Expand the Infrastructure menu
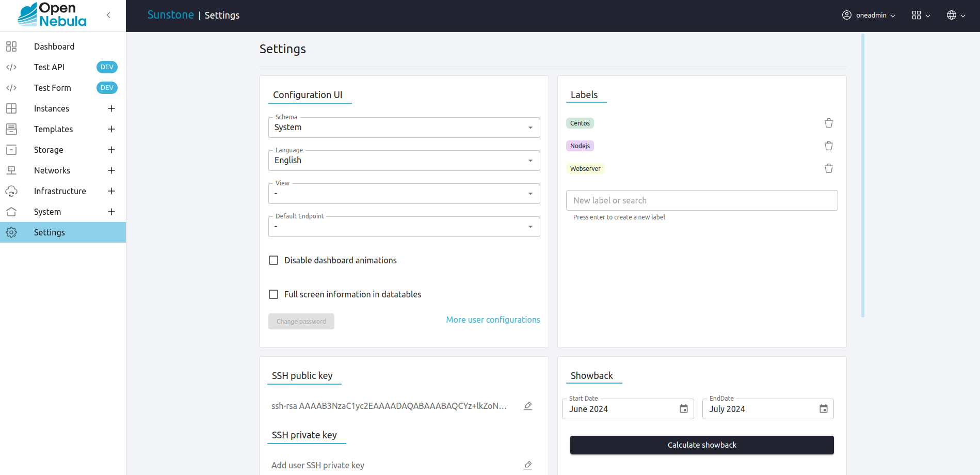The width and height of the screenshot is (980, 475). (111, 191)
